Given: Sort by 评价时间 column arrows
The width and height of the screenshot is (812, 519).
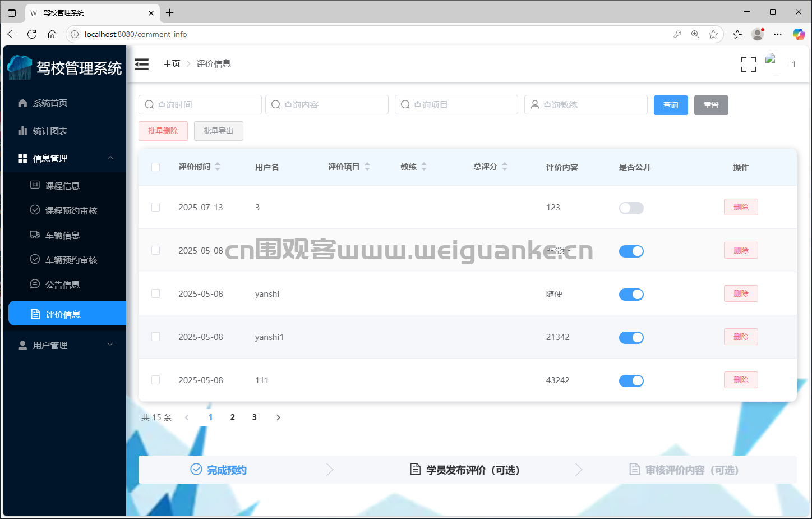Looking at the screenshot, I should [x=218, y=167].
